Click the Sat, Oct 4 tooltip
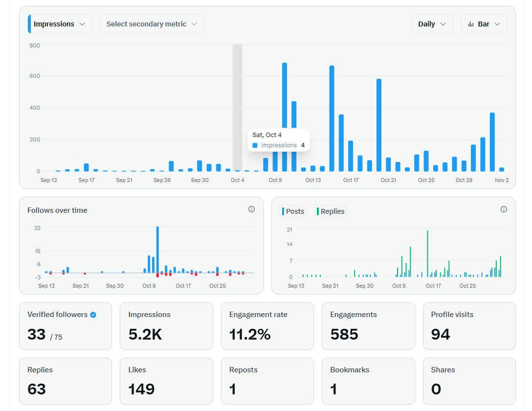 click(x=279, y=140)
